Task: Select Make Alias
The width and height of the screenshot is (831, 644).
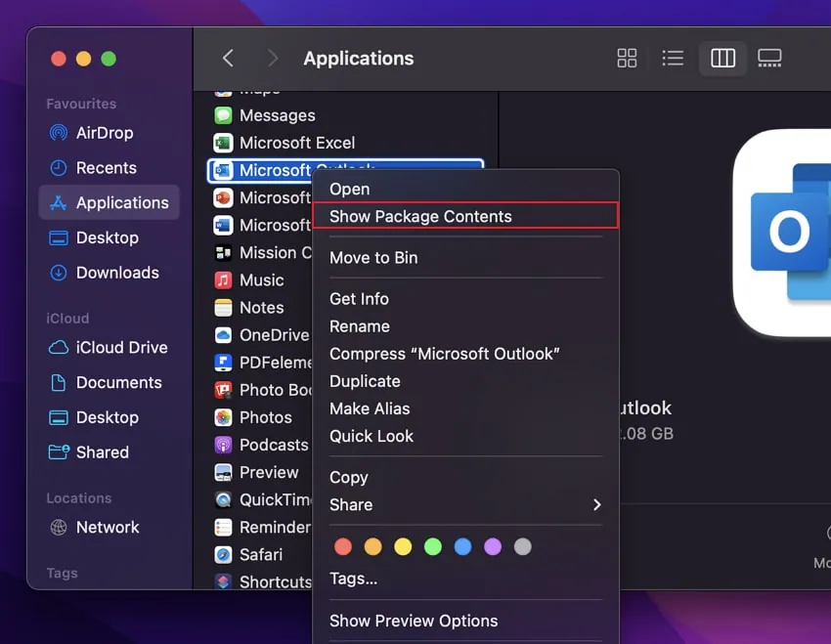Action: coord(465,408)
